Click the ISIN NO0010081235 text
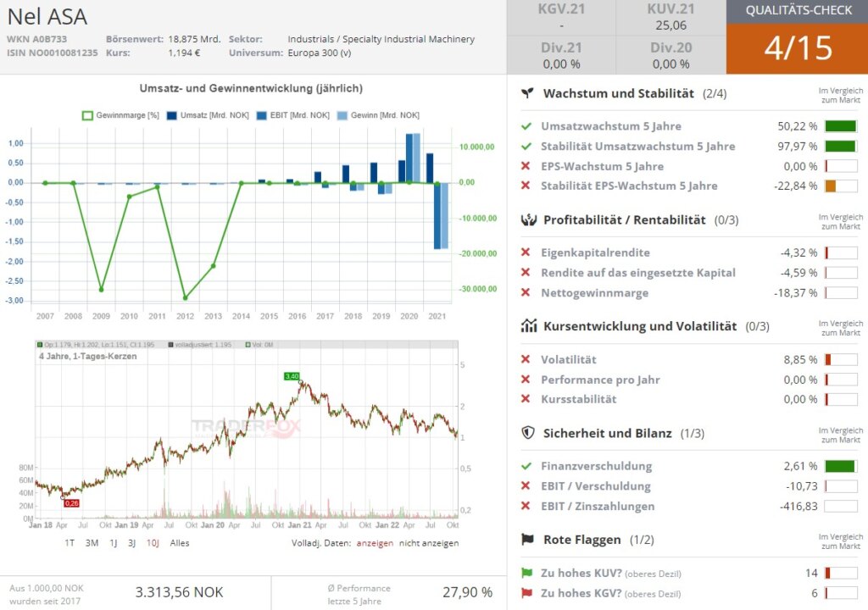868x610 pixels. point(52,53)
